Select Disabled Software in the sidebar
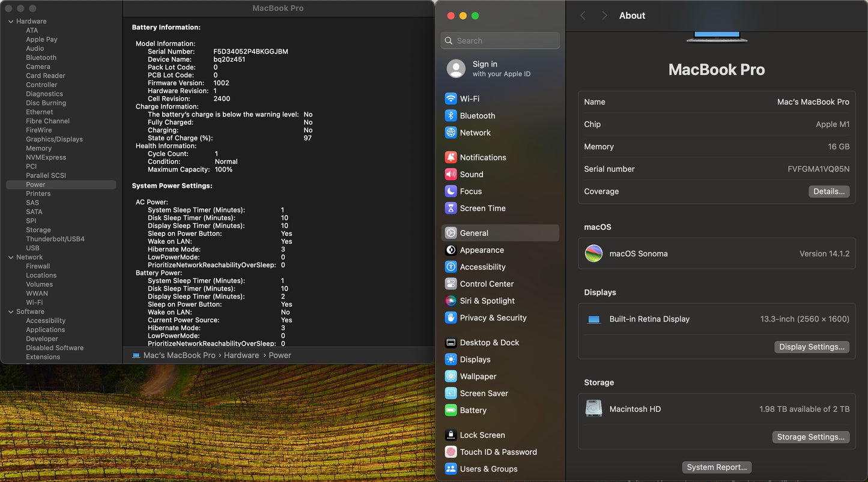 click(x=55, y=348)
